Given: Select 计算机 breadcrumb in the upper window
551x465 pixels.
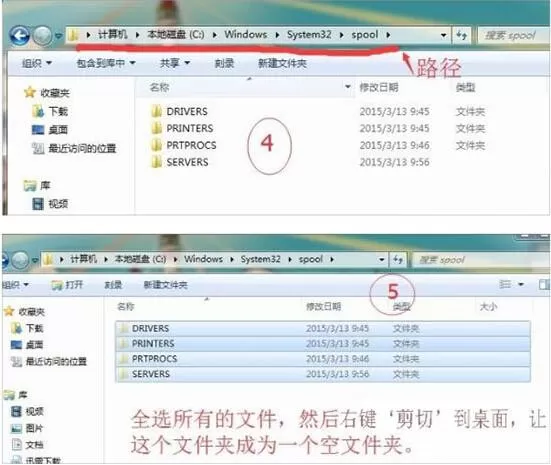Looking at the screenshot, I should 112,34.
